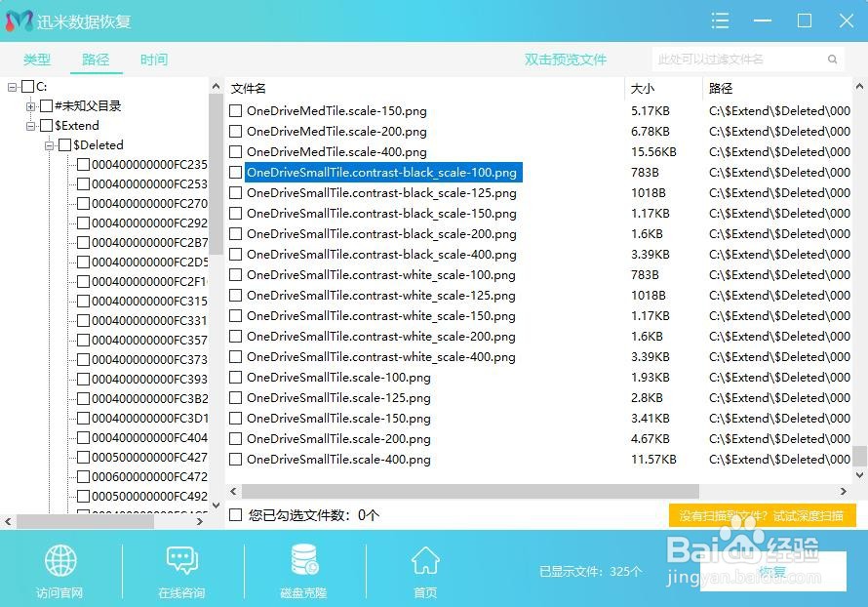Image resolution: width=868 pixels, height=607 pixels.
Task: Click file list right scroll arrow
Action: coord(843,491)
